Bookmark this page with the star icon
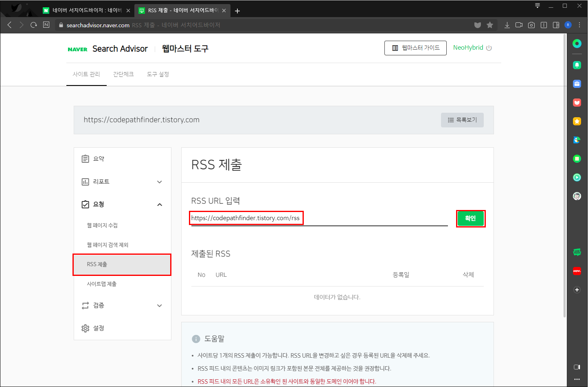 tap(490, 25)
